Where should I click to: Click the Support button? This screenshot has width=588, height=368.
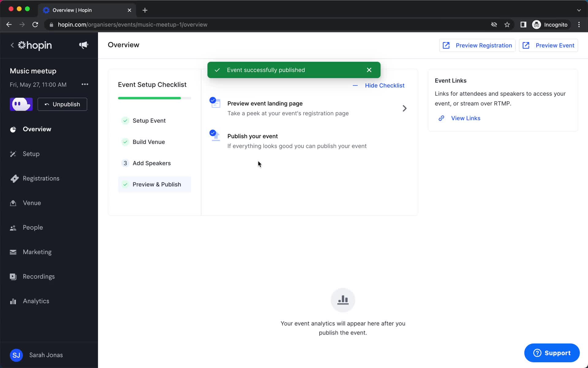coord(552,353)
